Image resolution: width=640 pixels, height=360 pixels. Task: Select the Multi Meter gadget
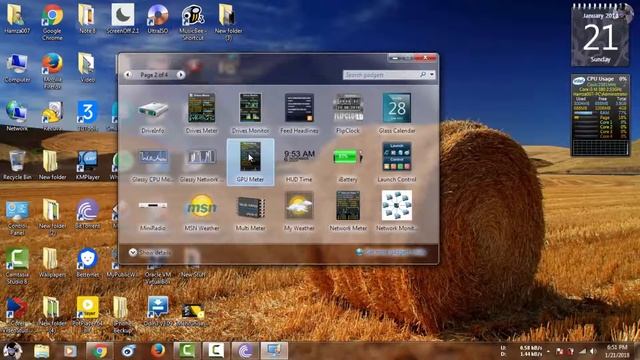(250, 211)
